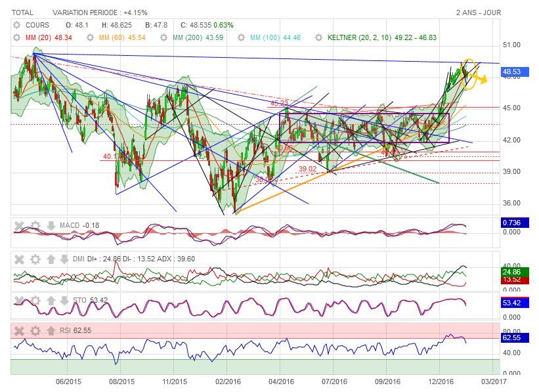Move the MACD panel down
Image resolution: width=539 pixels, height=392 pixels.
click(x=51, y=226)
